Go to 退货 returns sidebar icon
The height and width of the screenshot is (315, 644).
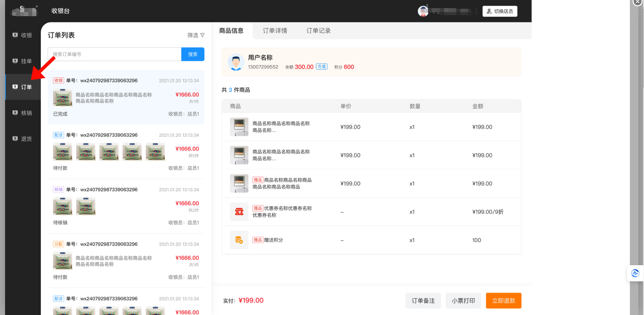click(15, 139)
